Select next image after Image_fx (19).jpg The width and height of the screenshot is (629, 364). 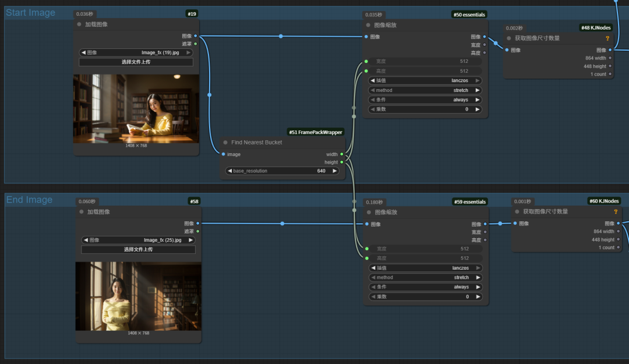pos(188,52)
